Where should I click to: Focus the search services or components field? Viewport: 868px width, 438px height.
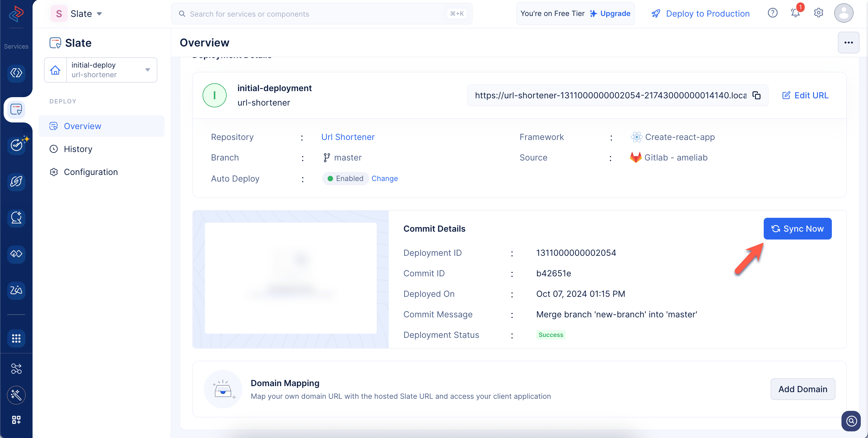(x=322, y=14)
